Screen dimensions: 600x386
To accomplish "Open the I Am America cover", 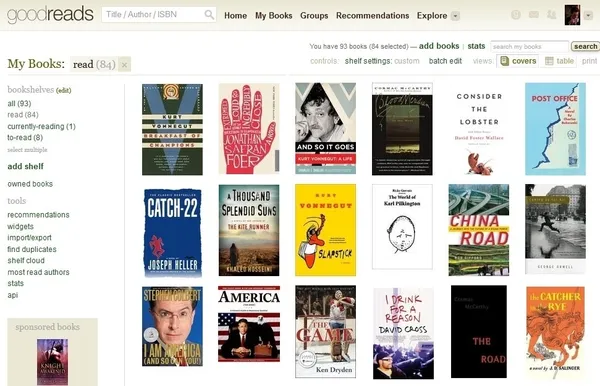I will pos(172,326).
